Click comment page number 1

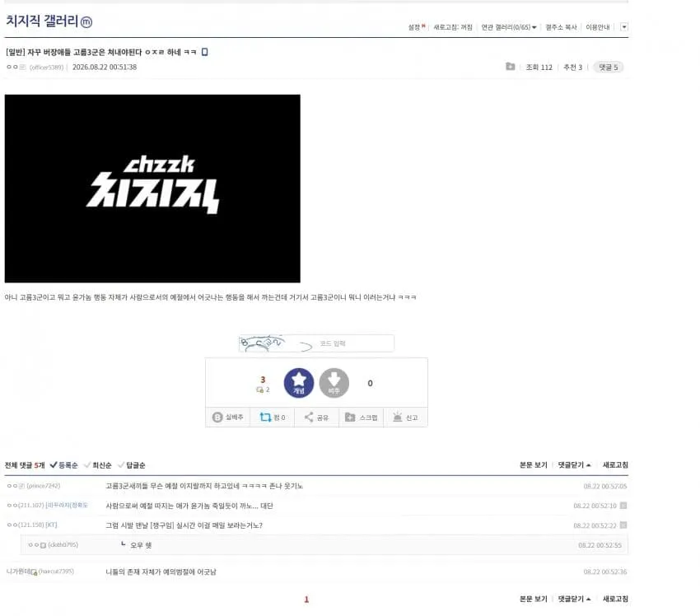pos(306,600)
